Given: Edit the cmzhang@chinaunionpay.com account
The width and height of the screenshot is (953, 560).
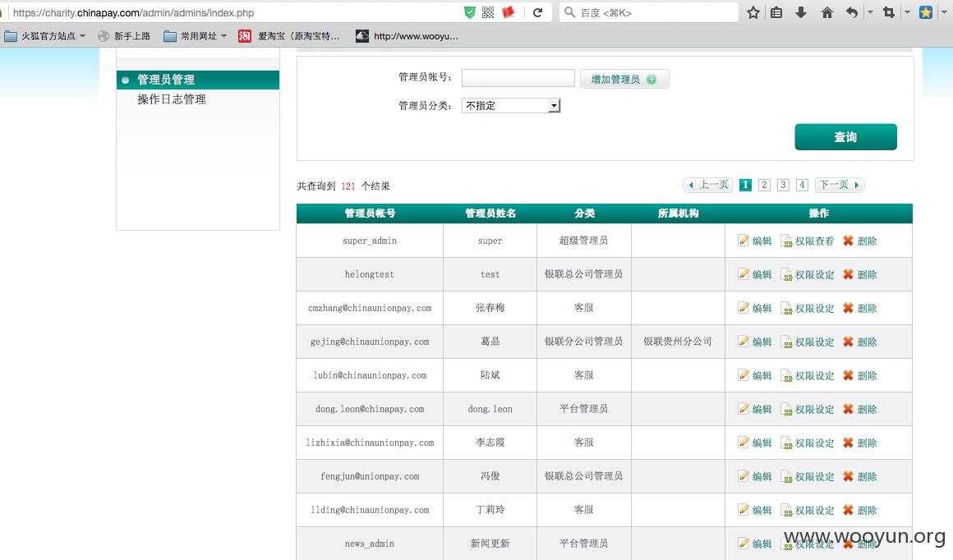Looking at the screenshot, I should [x=755, y=308].
